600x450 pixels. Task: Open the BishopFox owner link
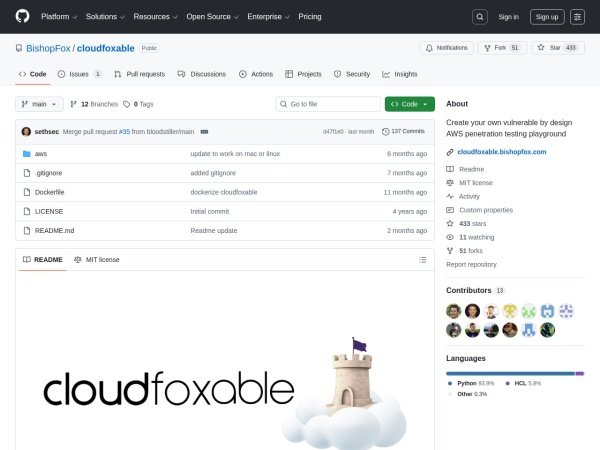pos(48,48)
